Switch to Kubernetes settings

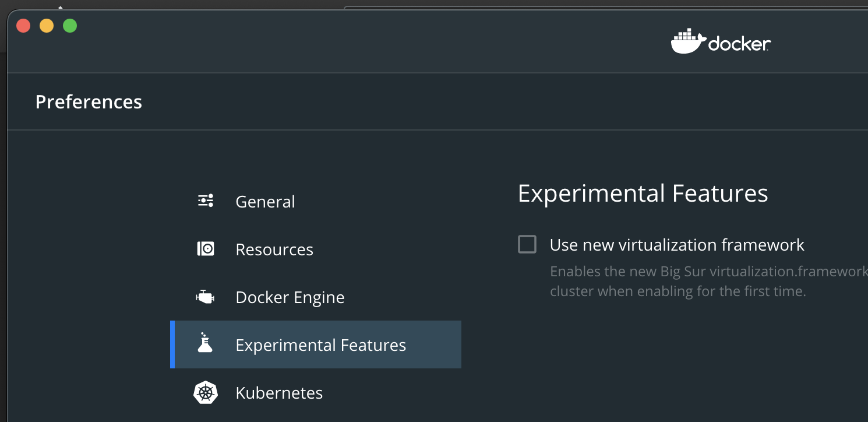click(316, 392)
